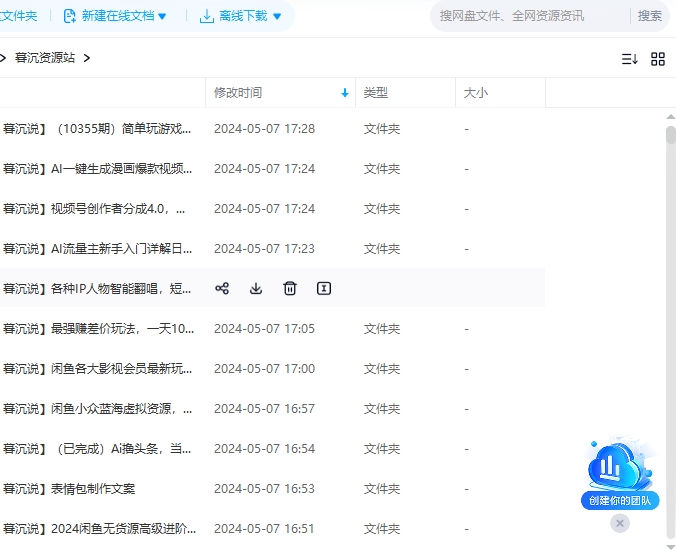The height and width of the screenshot is (552, 676).
Task: Sort by the 类型 column header
Action: [x=376, y=93]
